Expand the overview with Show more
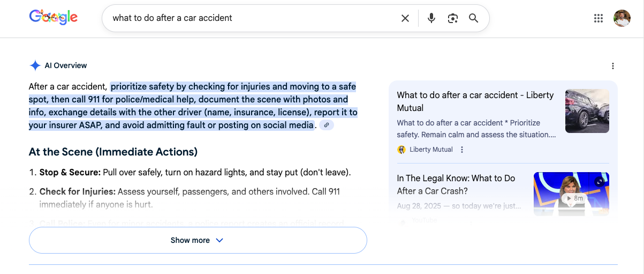This screenshot has width=644, height=274. (198, 240)
